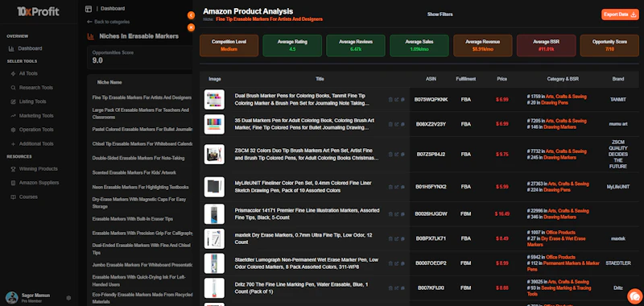Viewport: 644px width, 306px height.
Task: Click comment icon for MyLifeUNIT Fineliner row
Action: pos(402,187)
